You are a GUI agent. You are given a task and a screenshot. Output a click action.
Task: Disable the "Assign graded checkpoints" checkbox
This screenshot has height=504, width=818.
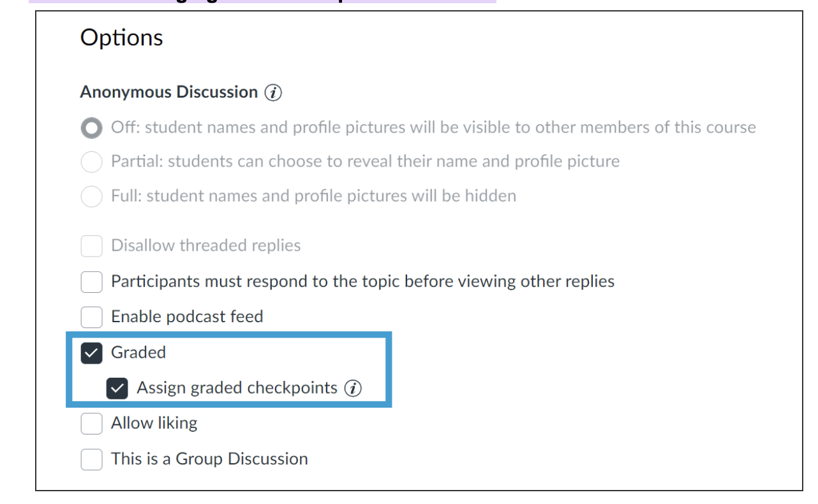click(117, 388)
